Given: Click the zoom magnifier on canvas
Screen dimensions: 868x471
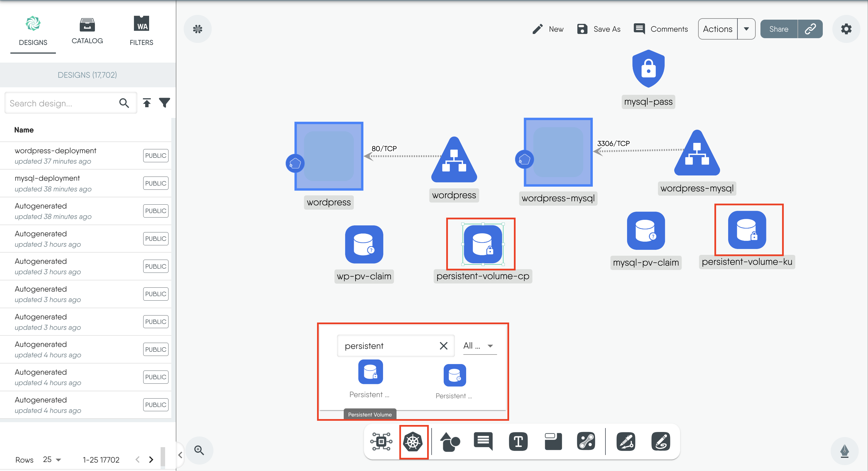Looking at the screenshot, I should click(x=199, y=450).
